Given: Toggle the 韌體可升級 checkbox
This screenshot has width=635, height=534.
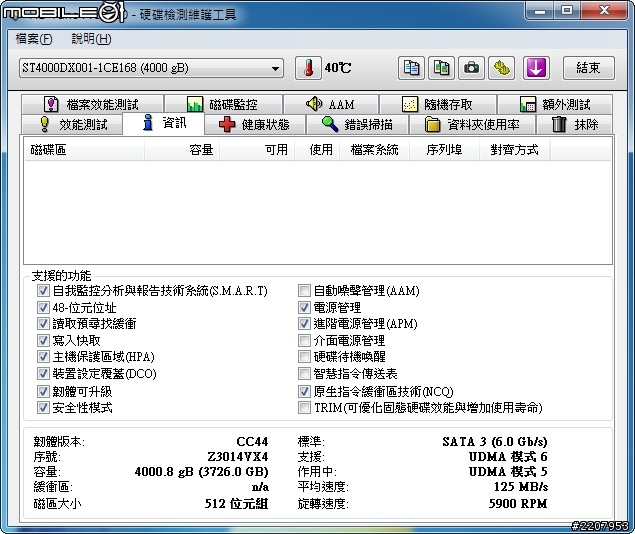Looking at the screenshot, I should [x=43, y=391].
